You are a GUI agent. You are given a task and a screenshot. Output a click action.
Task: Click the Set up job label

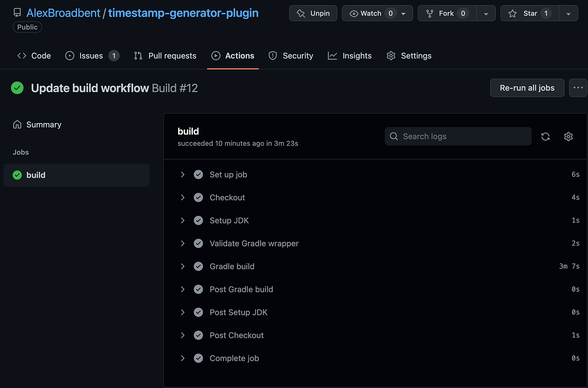point(228,175)
